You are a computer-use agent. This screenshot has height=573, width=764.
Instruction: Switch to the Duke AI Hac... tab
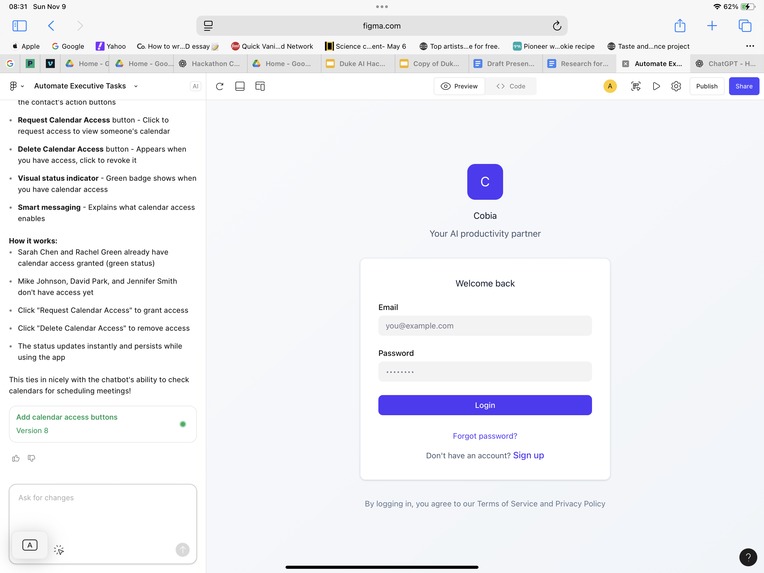357,64
